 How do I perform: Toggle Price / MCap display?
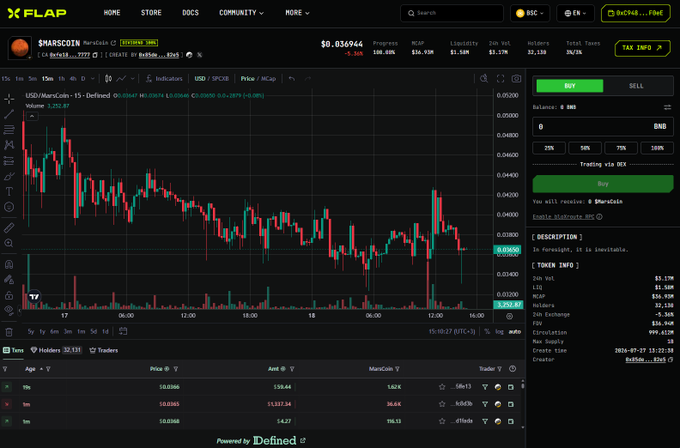[258, 78]
